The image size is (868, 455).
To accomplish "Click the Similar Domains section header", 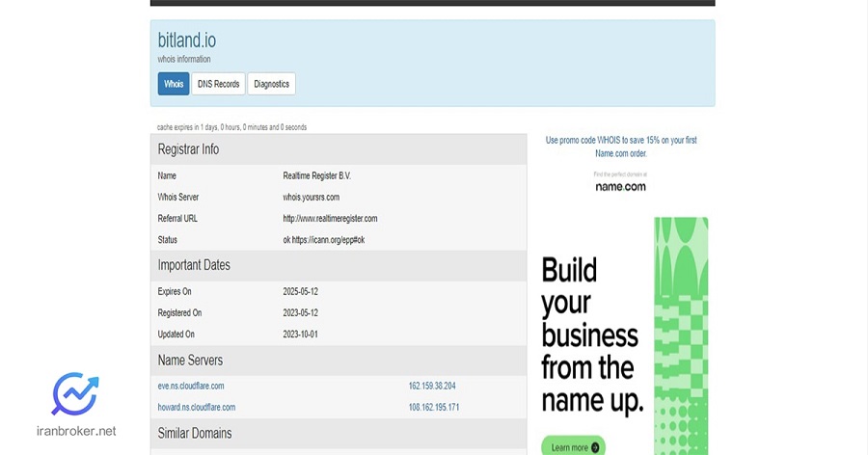I will point(339,434).
